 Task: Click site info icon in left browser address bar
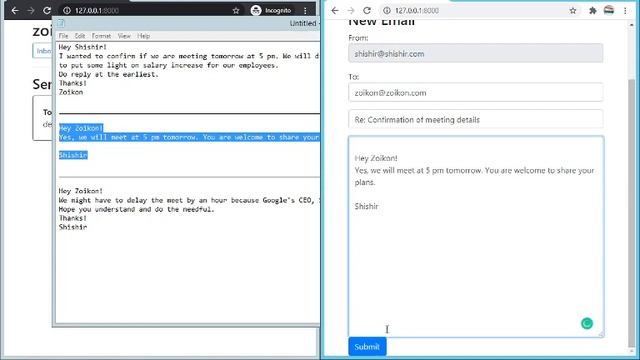coord(67,11)
